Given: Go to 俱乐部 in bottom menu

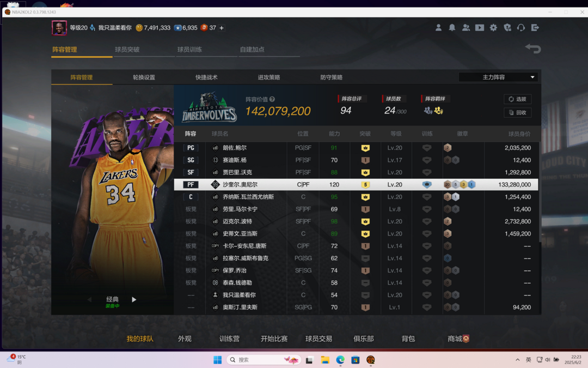Looking at the screenshot, I should (x=363, y=339).
